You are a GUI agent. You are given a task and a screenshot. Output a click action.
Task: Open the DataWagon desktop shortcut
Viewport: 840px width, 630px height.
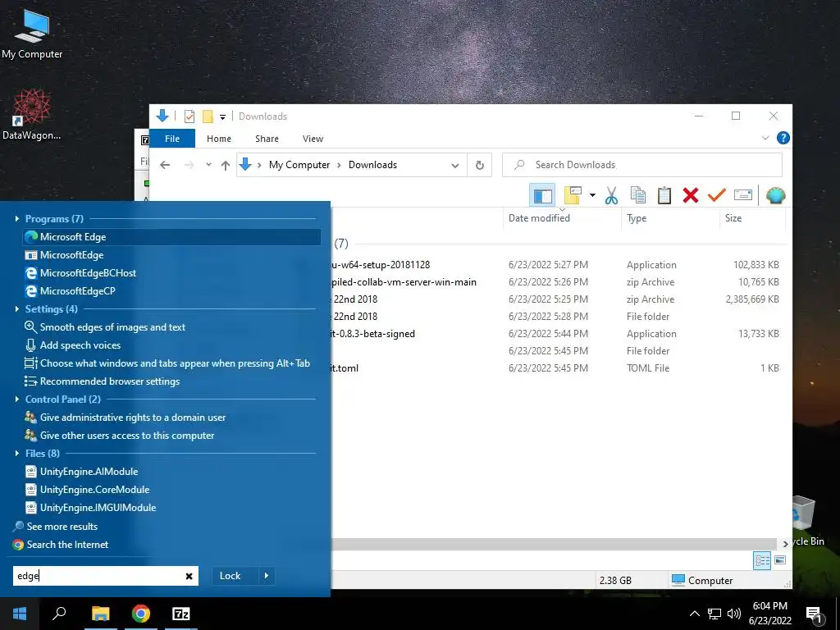click(x=32, y=114)
